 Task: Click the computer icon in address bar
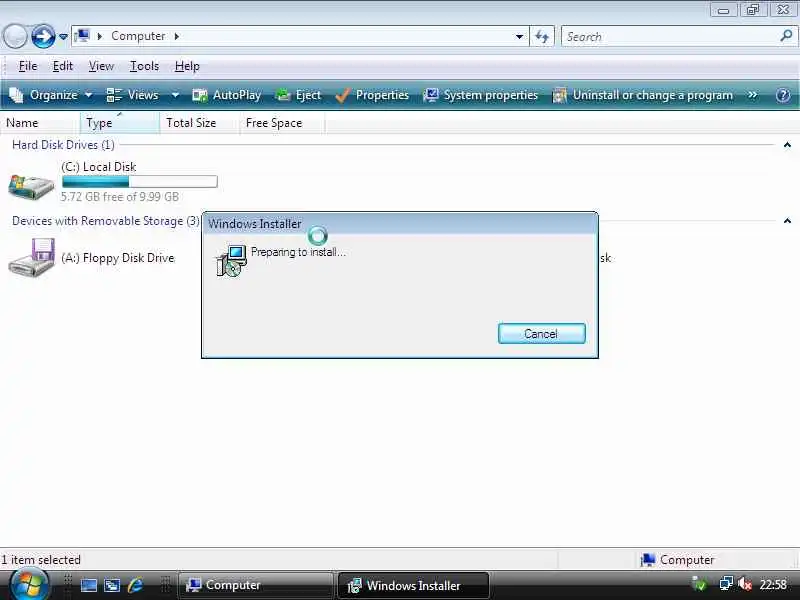click(82, 36)
